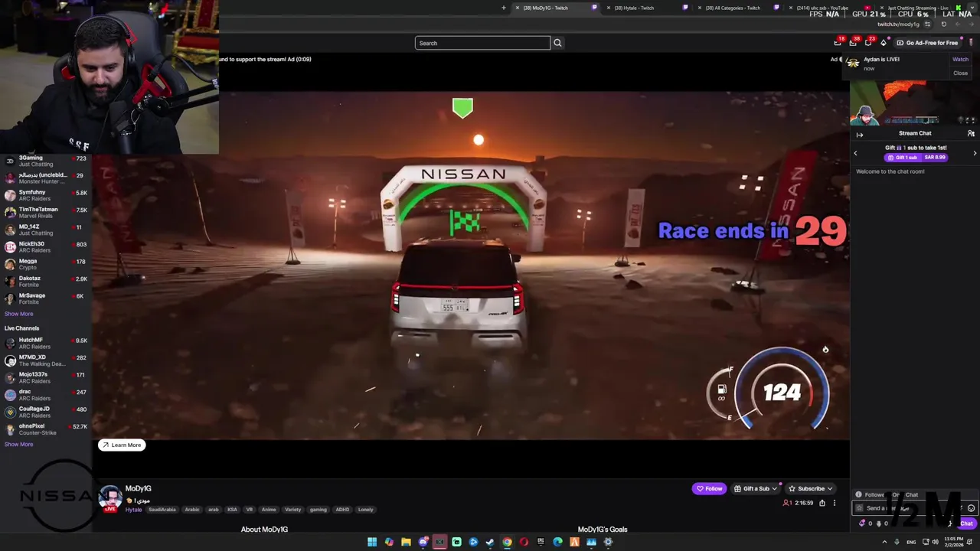Click Show More under Live Channels
980x551 pixels.
(19, 444)
